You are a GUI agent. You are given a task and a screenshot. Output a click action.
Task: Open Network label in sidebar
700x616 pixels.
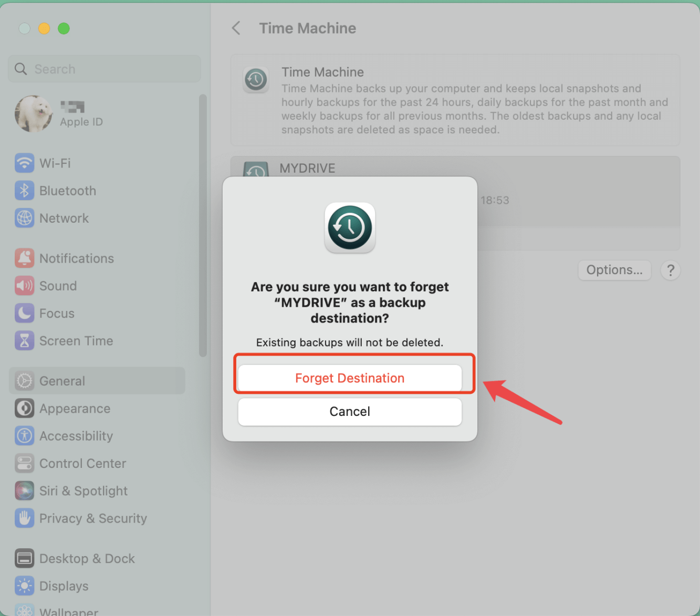click(x=64, y=218)
